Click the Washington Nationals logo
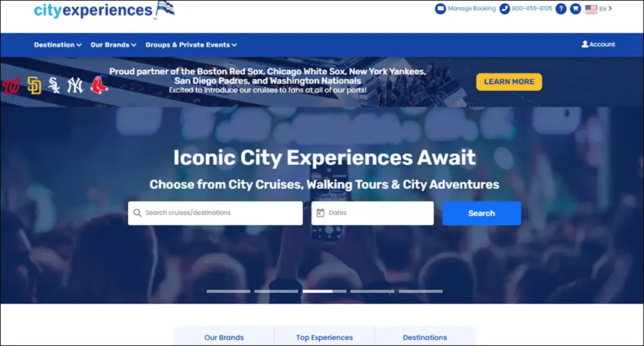The image size is (644, 346). (11, 86)
